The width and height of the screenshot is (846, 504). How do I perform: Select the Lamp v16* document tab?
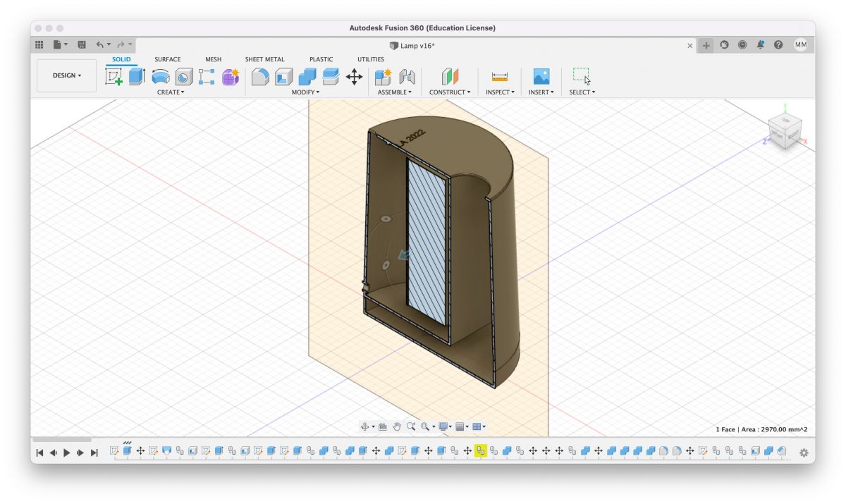click(417, 45)
